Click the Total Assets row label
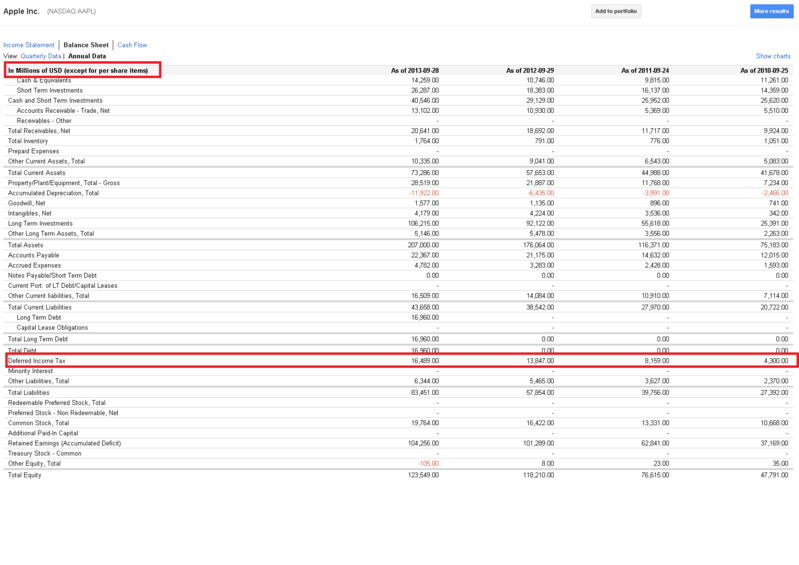The height and width of the screenshot is (565, 799). 25,245
